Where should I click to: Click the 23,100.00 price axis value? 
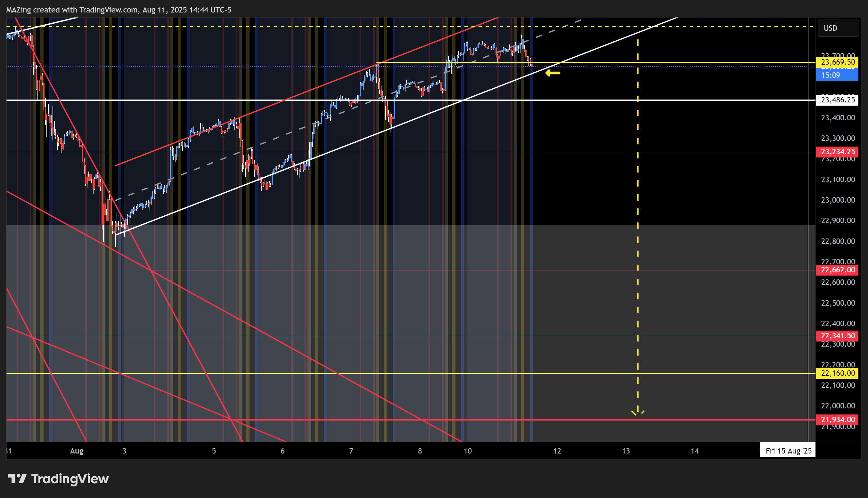(x=838, y=180)
